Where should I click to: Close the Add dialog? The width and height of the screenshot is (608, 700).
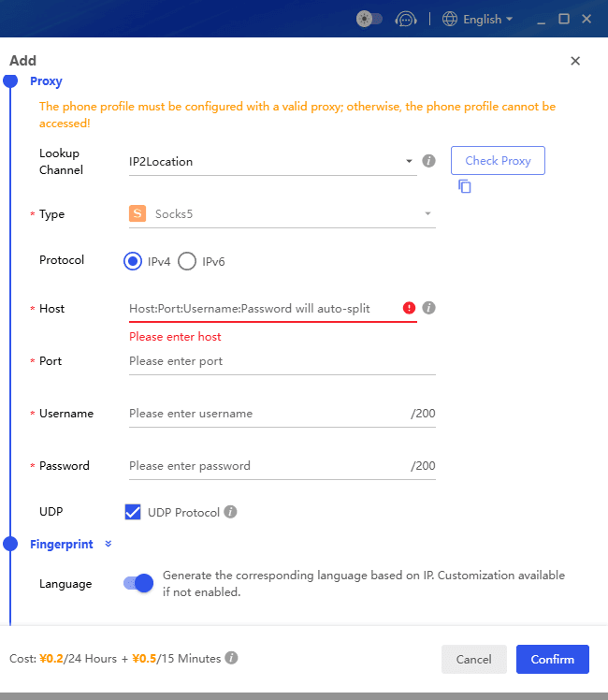point(575,61)
